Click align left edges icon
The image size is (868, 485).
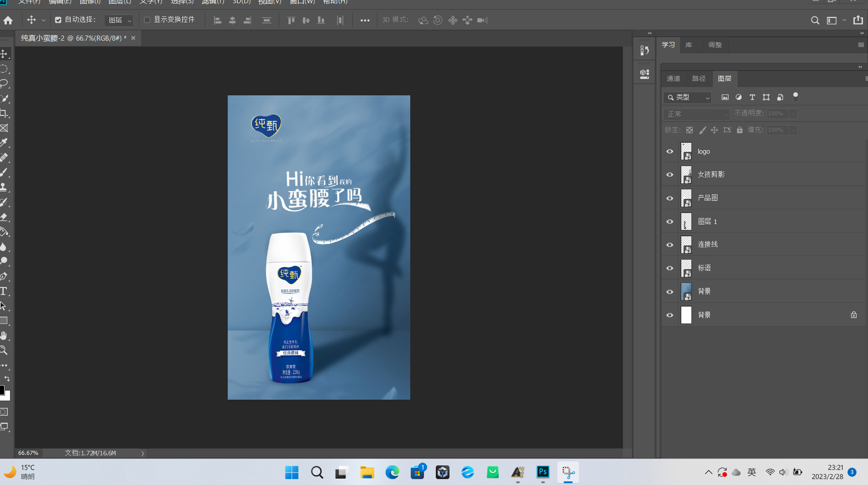coord(218,20)
